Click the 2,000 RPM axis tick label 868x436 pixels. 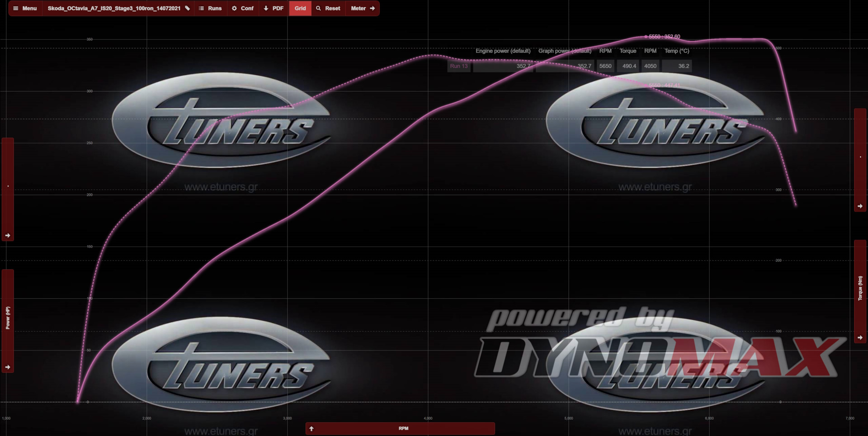pyautogui.click(x=147, y=418)
